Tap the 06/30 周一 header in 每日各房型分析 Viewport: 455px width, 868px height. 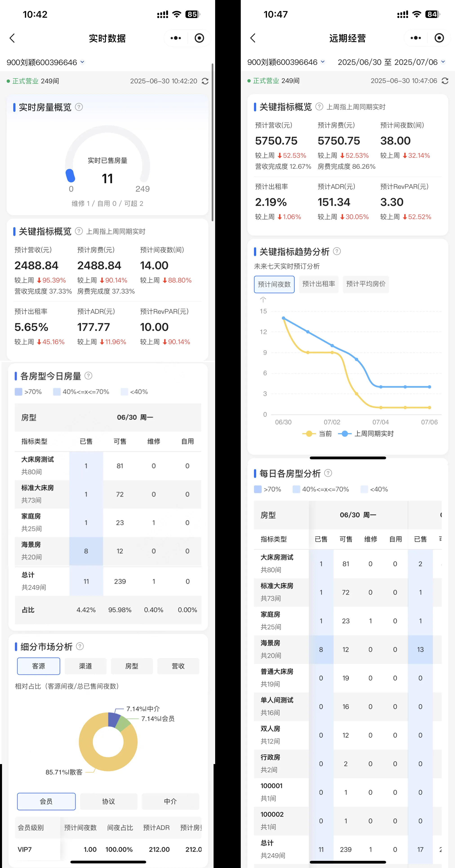358,515
